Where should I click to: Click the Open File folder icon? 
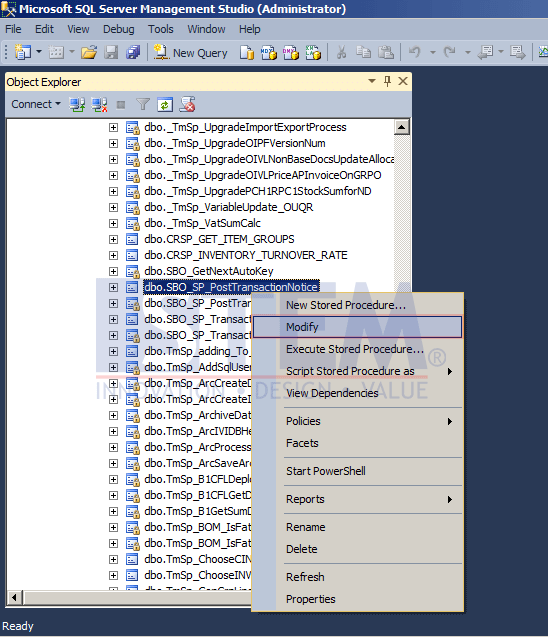tap(89, 52)
